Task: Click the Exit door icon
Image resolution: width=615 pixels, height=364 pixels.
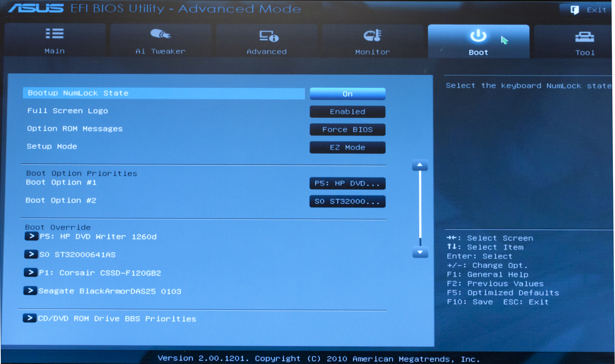Action: pyautogui.click(x=575, y=10)
